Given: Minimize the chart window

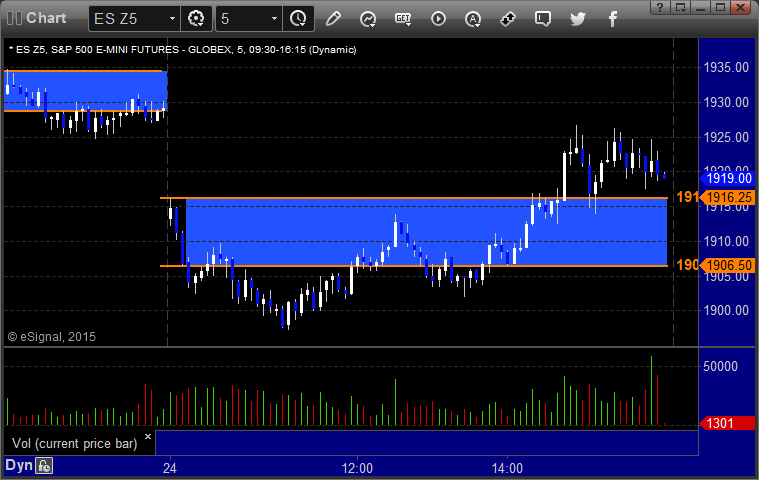Looking at the screenshot, I should pos(700,7).
